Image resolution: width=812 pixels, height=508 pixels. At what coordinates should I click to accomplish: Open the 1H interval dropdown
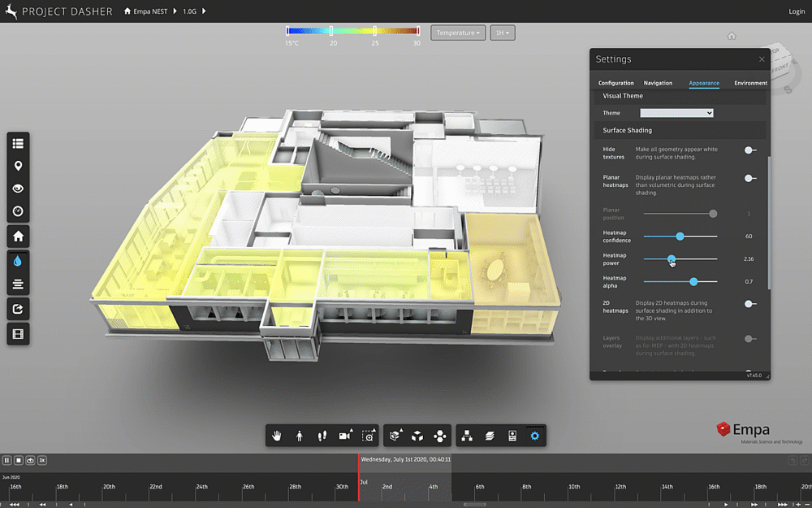[501, 33]
